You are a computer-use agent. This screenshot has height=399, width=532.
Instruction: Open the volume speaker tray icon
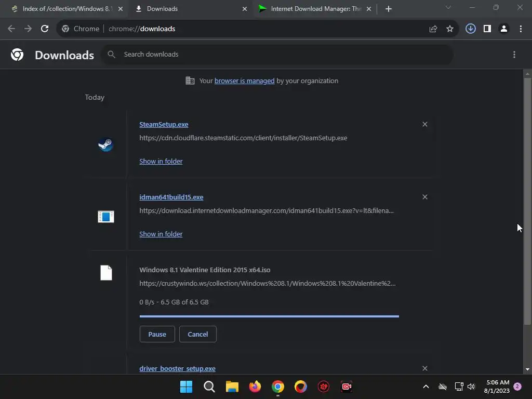point(471,387)
